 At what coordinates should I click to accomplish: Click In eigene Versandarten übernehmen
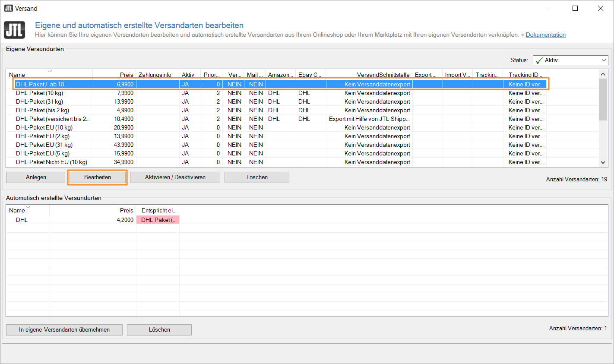tap(64, 330)
